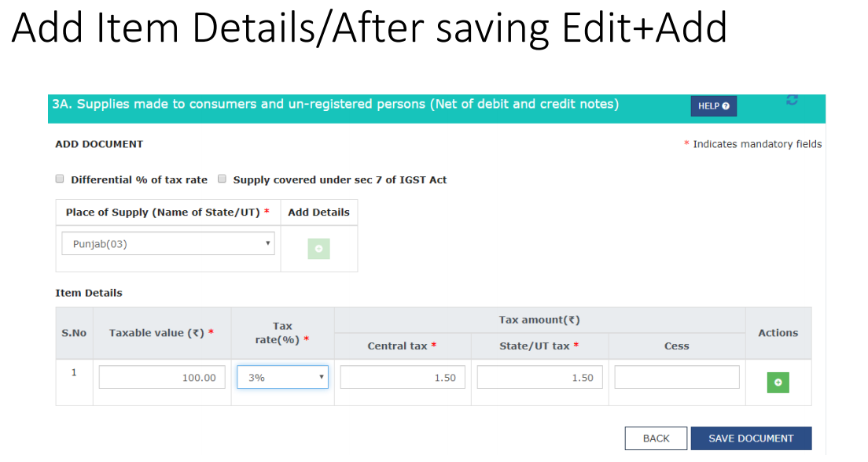Expand the Tax rate 3% dropdown
The width and height of the screenshot is (868, 462).
tap(282, 377)
